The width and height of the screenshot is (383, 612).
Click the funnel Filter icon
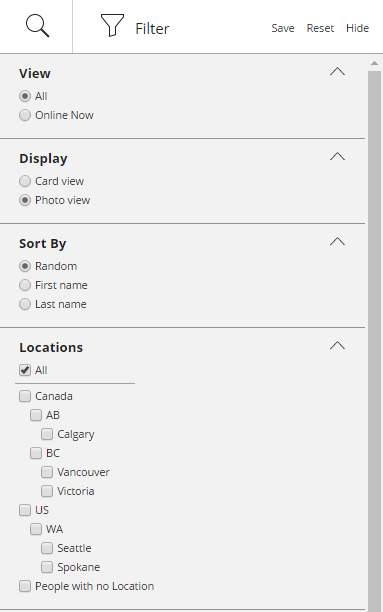pyautogui.click(x=112, y=25)
